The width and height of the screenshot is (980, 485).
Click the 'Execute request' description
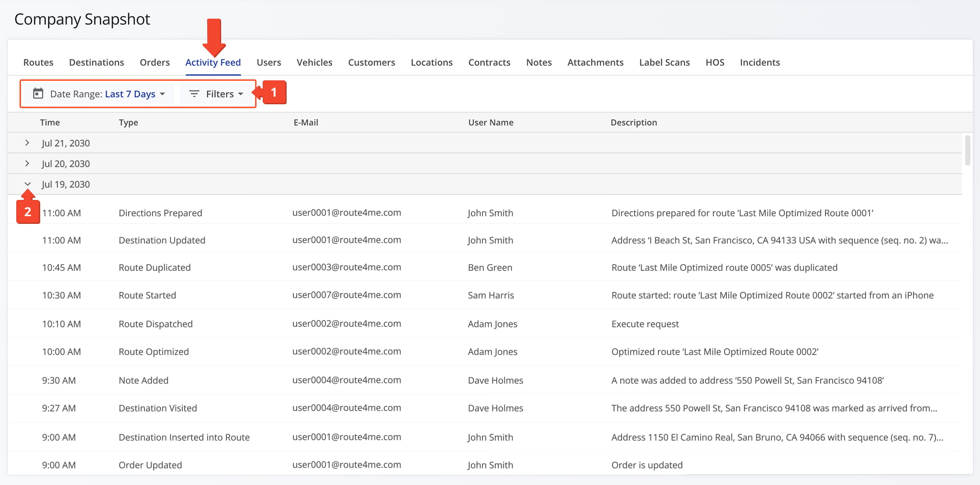pos(645,324)
